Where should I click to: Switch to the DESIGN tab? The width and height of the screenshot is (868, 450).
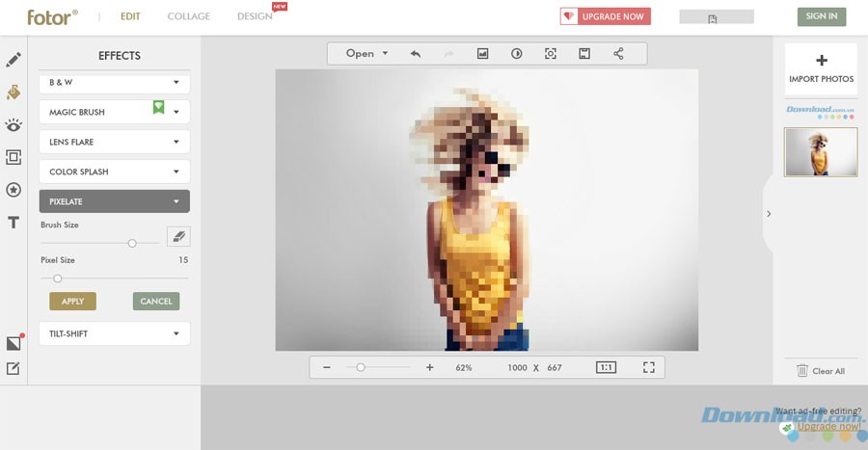[255, 16]
